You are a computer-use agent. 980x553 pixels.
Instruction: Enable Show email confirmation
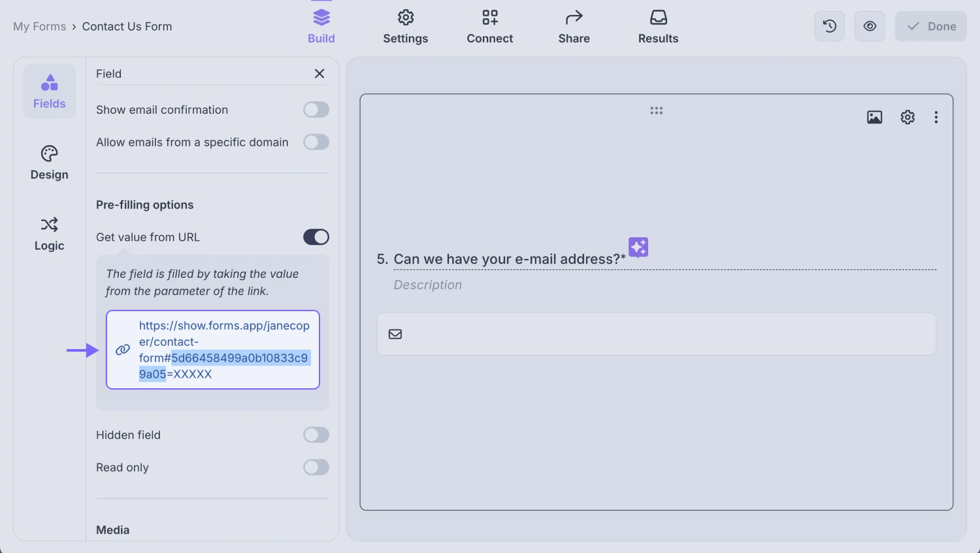click(x=316, y=109)
